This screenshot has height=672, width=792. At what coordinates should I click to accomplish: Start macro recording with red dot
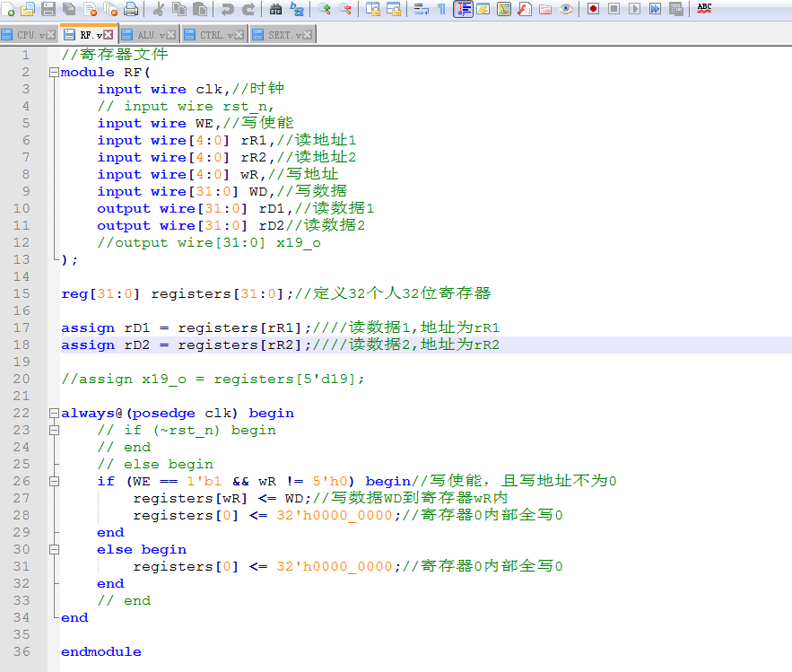(593, 9)
